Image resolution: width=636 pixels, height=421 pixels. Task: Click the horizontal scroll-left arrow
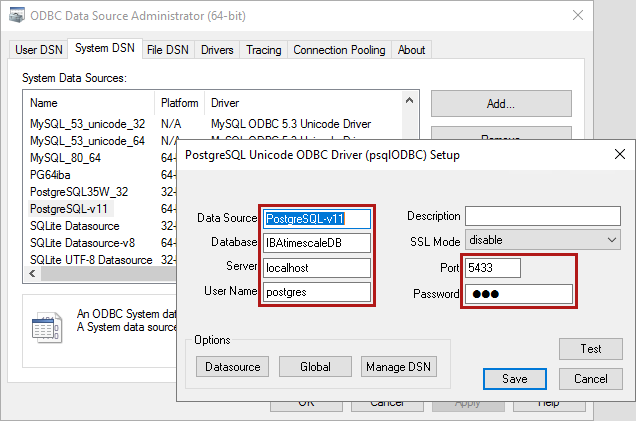(x=32, y=274)
